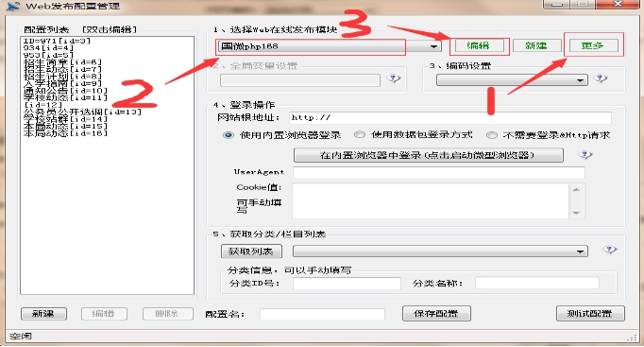This screenshot has width=644, height=347.
Task: Click the 测试配置 button
Action: click(590, 313)
